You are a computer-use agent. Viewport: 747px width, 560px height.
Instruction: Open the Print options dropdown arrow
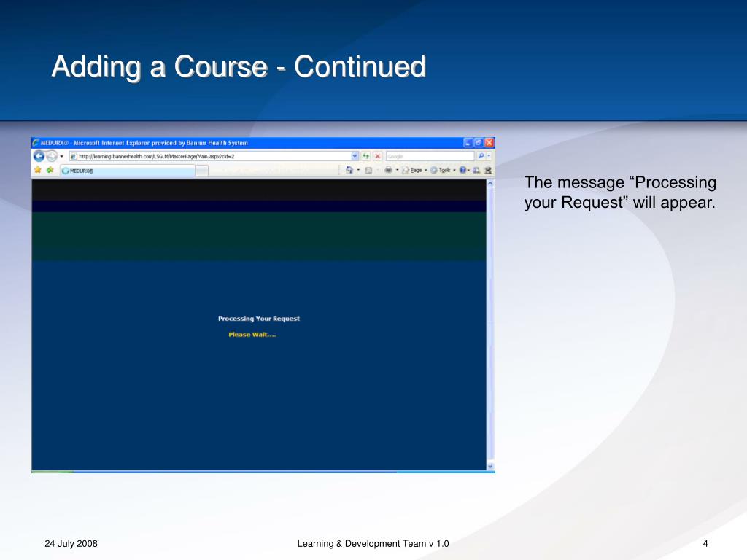[x=398, y=170]
